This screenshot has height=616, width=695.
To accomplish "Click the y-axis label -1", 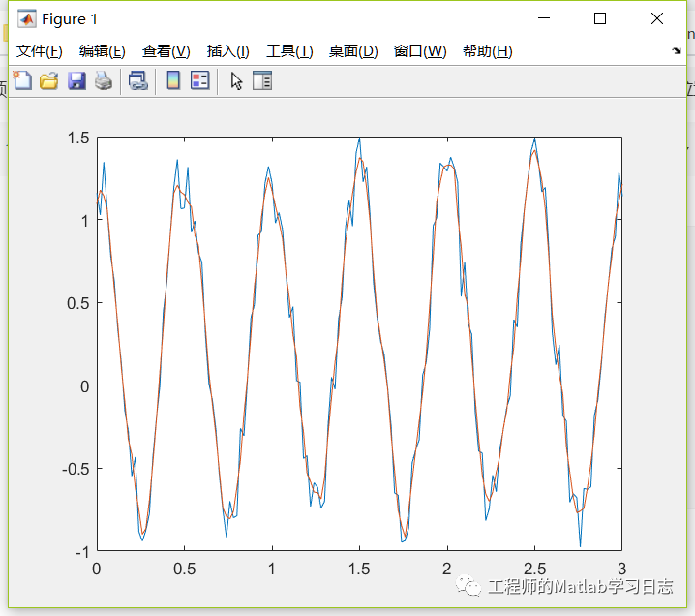I will coord(82,552).
